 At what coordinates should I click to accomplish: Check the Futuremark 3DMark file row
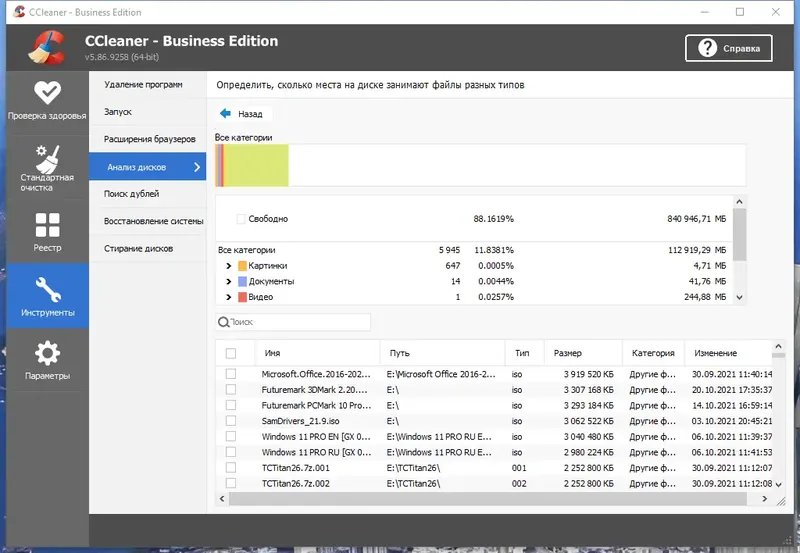coord(231,390)
